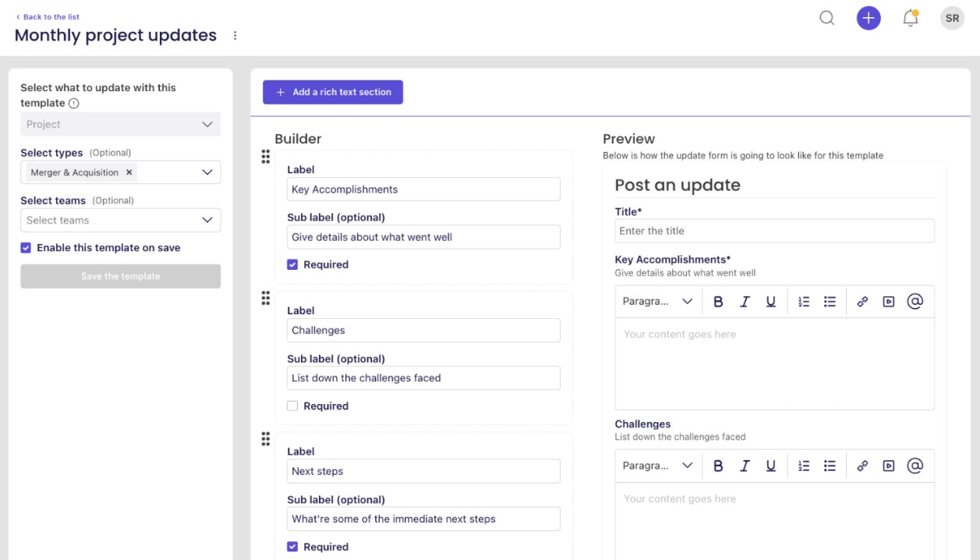Insert link in Key Accomplishments editor
980x560 pixels.
click(862, 302)
